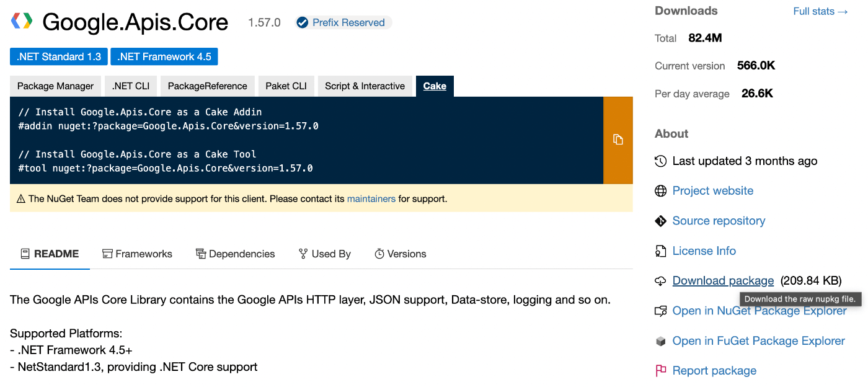Image resolution: width=868 pixels, height=387 pixels.
Task: Copy the Cake install command
Action: (618, 140)
